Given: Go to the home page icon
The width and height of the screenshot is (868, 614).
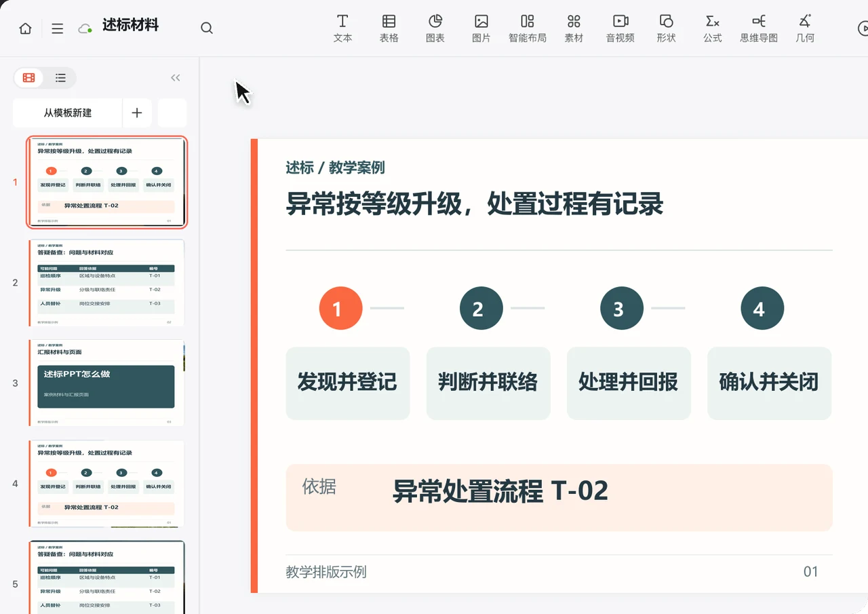Looking at the screenshot, I should tap(25, 28).
